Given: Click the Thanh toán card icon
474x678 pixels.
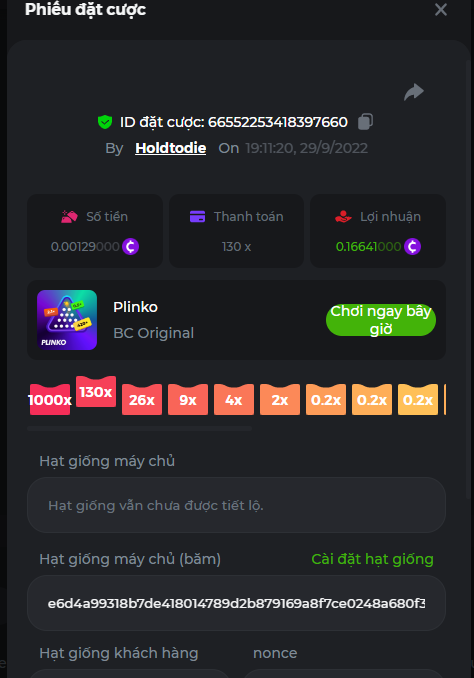Looking at the screenshot, I should click(198, 216).
